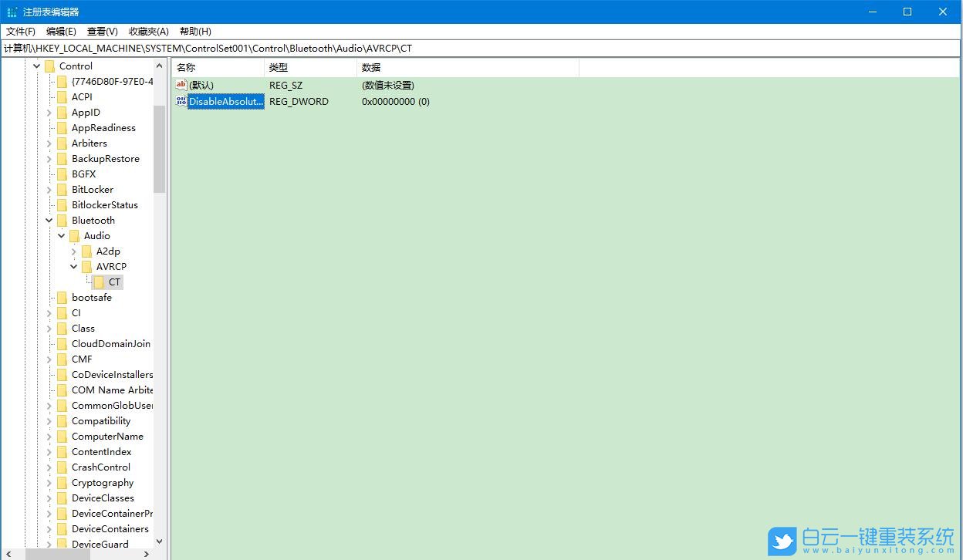Select the Class key in the tree
This screenshot has height=560, width=963.
[82, 328]
